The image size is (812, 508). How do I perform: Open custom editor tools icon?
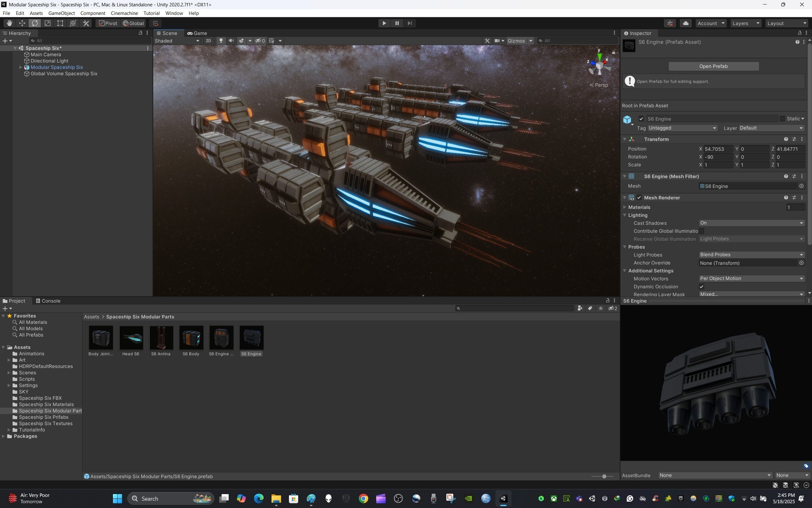coord(86,23)
